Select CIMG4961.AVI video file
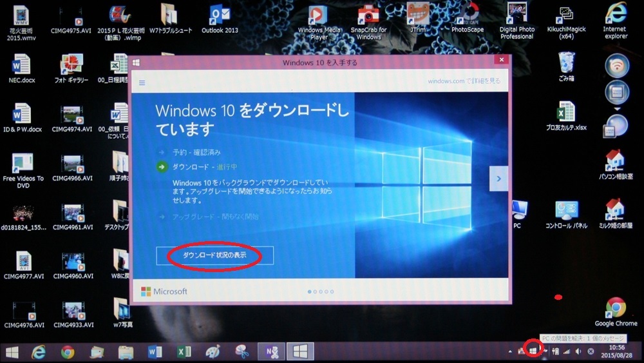Image resolution: width=644 pixels, height=363 pixels. pos(73,217)
